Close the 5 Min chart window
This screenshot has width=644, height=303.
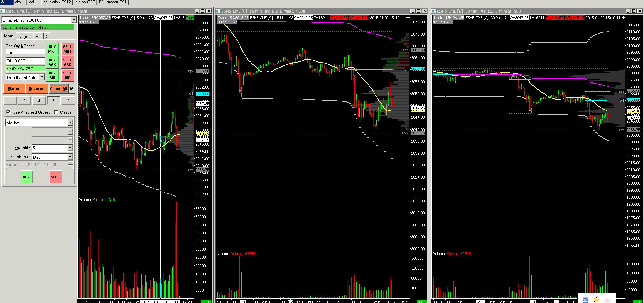209,11
